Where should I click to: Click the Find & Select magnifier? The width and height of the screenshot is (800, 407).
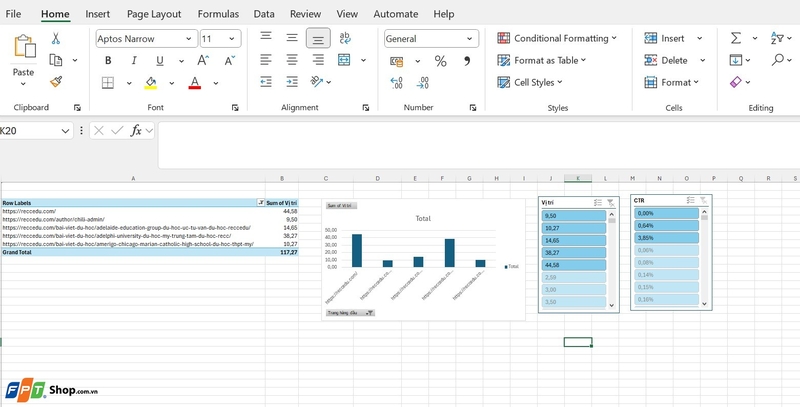click(778, 60)
